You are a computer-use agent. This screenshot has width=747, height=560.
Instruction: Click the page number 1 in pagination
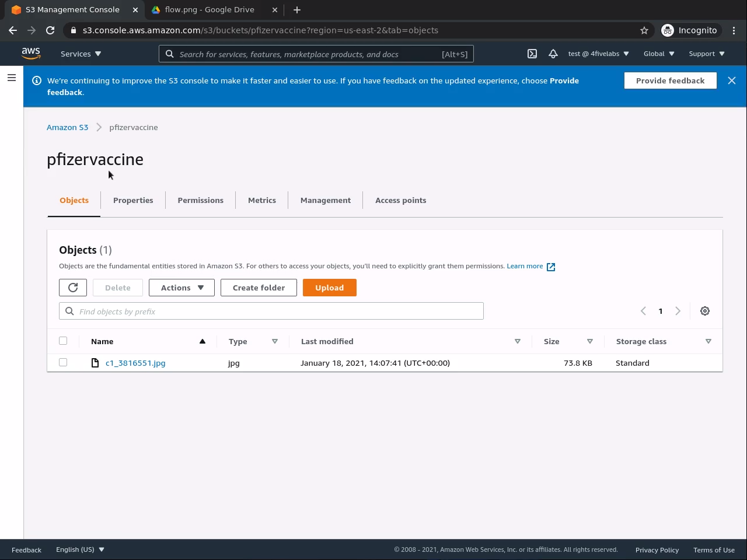tap(661, 311)
